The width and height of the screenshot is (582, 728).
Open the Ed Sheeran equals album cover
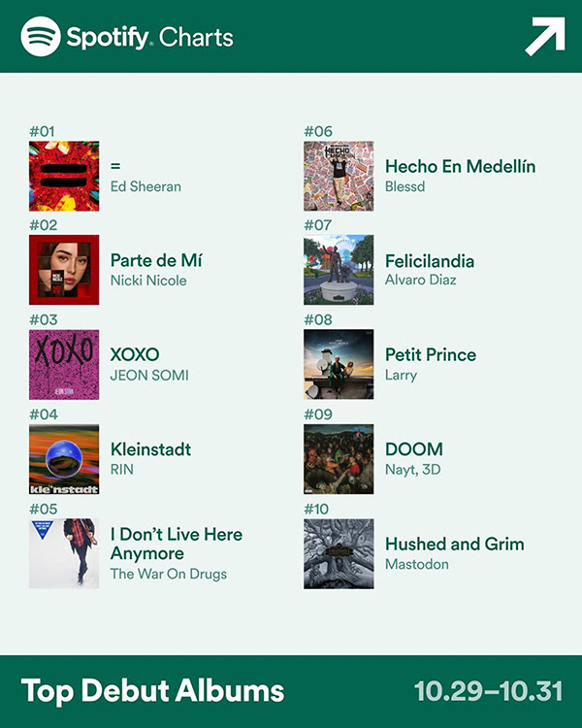[64, 177]
